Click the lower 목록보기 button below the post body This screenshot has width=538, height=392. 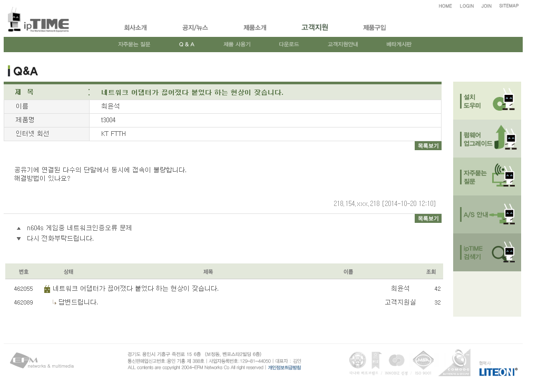[428, 219]
